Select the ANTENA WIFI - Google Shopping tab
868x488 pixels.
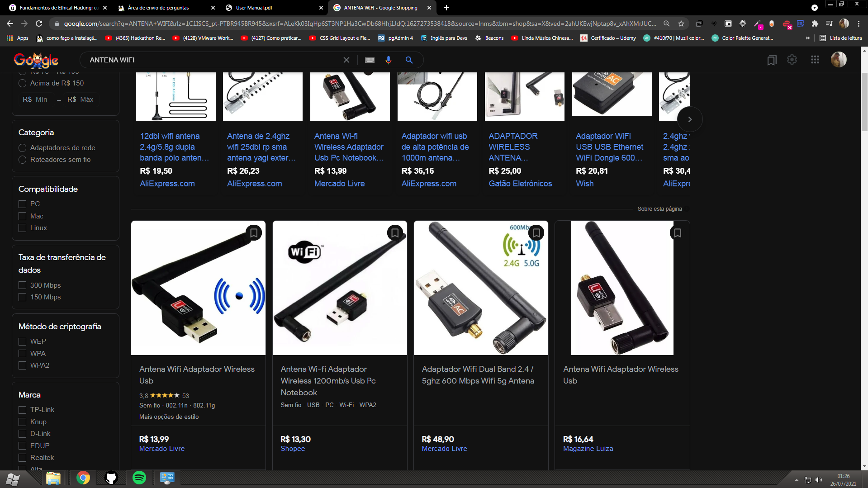382,8
